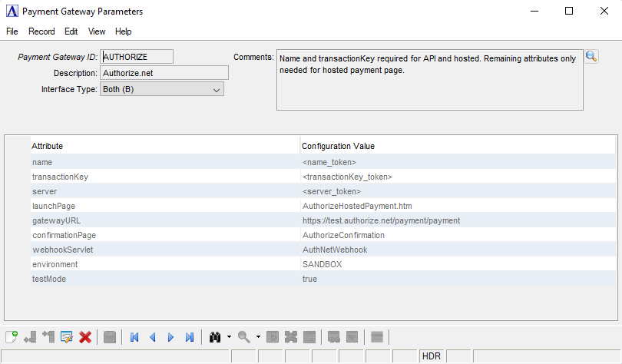Click the edit record pencil icon
This screenshot has height=364, width=622.
(67, 337)
